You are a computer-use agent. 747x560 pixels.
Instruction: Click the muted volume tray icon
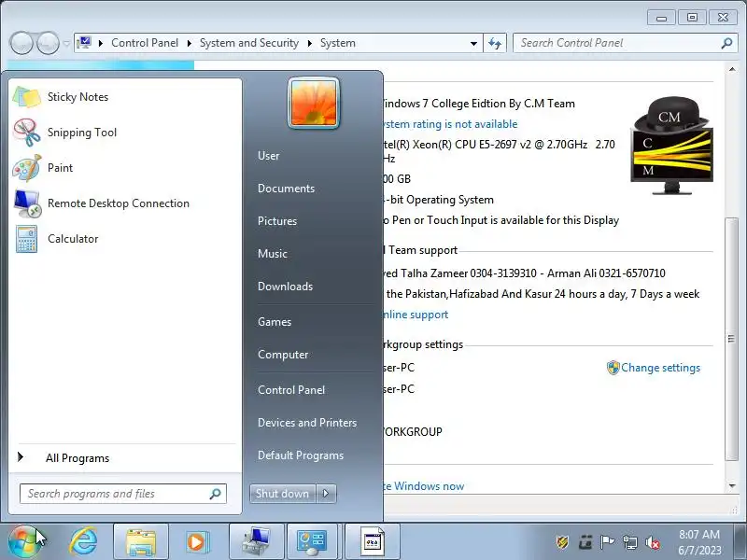pos(652,542)
